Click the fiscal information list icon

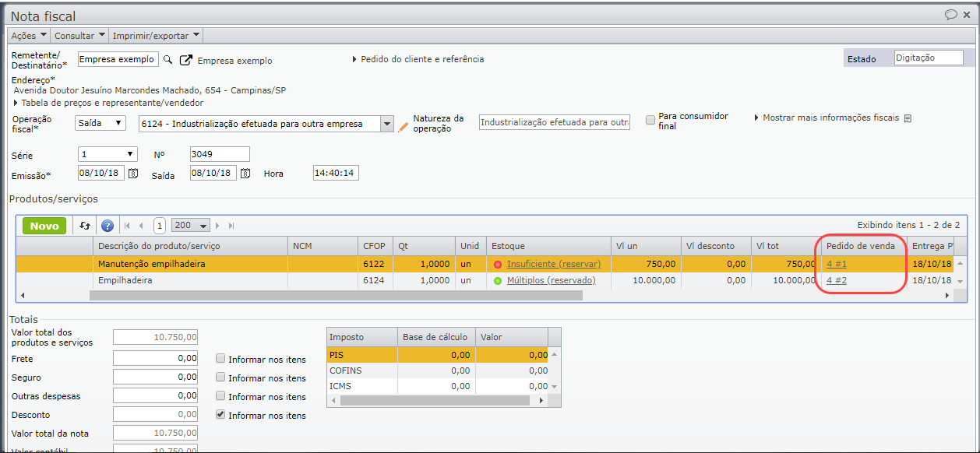pyautogui.click(x=908, y=118)
